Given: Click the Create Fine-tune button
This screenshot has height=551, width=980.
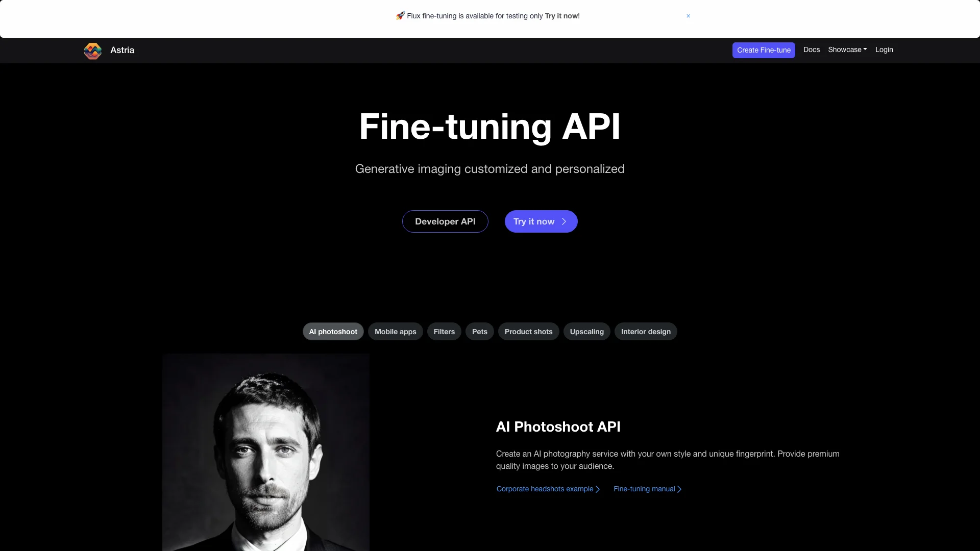Looking at the screenshot, I should click(764, 50).
